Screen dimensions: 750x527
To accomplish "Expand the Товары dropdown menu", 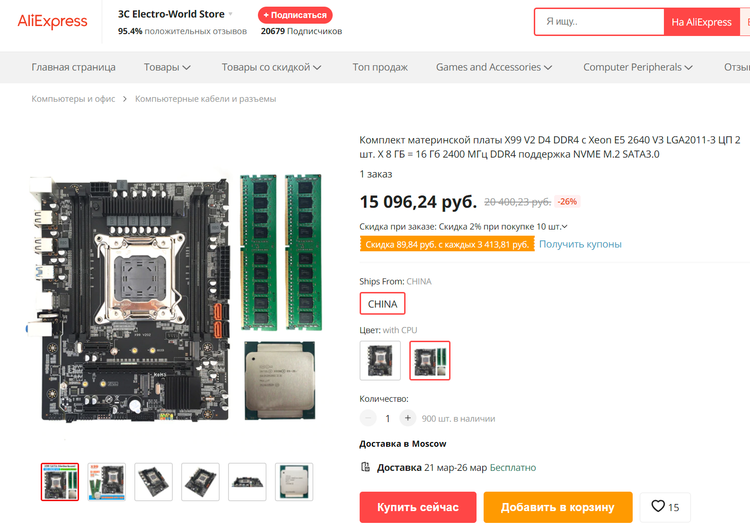I will tap(167, 67).
